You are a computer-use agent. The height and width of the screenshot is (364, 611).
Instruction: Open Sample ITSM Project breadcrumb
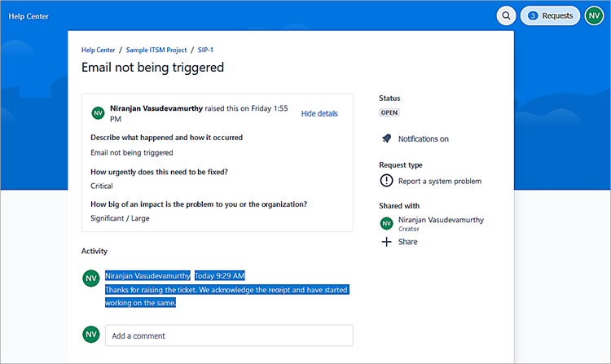156,50
